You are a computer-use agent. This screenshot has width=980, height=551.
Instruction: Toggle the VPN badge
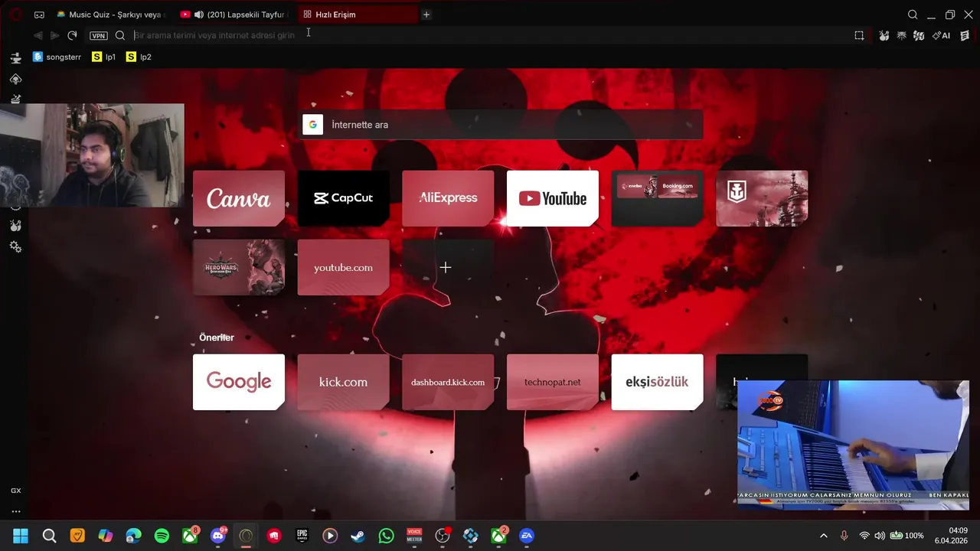(x=99, y=35)
